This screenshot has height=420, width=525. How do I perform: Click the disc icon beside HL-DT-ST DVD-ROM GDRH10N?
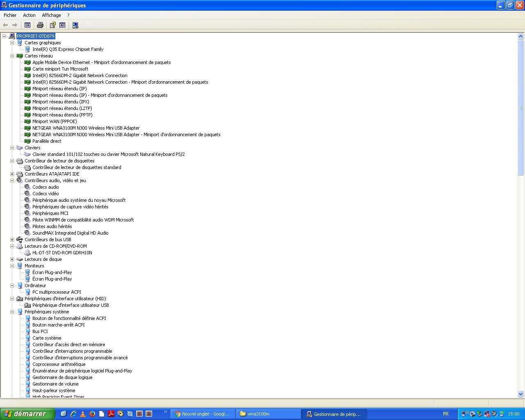[x=27, y=253]
